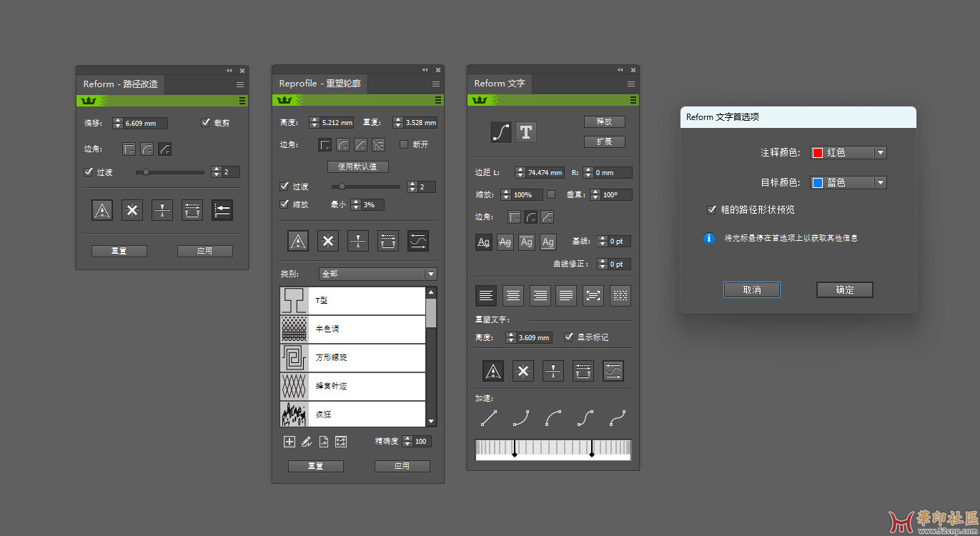
Task: Select the T text mode icon in Reform 文字
Action: [526, 131]
